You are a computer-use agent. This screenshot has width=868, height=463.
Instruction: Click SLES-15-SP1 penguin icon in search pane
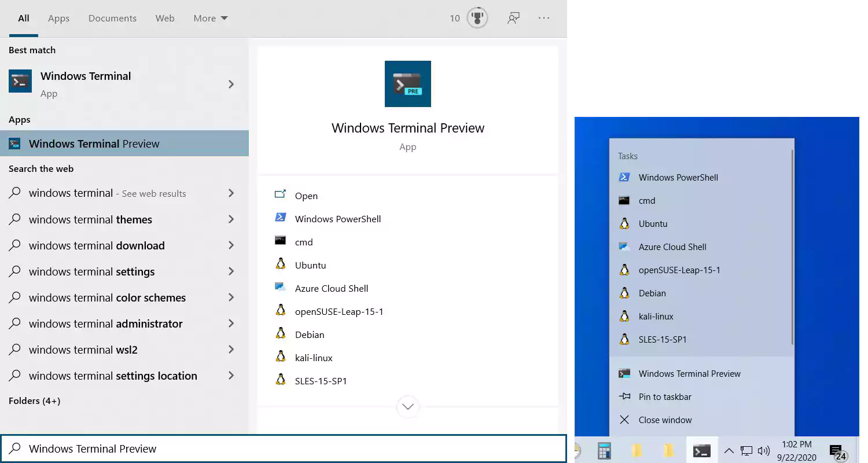[x=281, y=380]
